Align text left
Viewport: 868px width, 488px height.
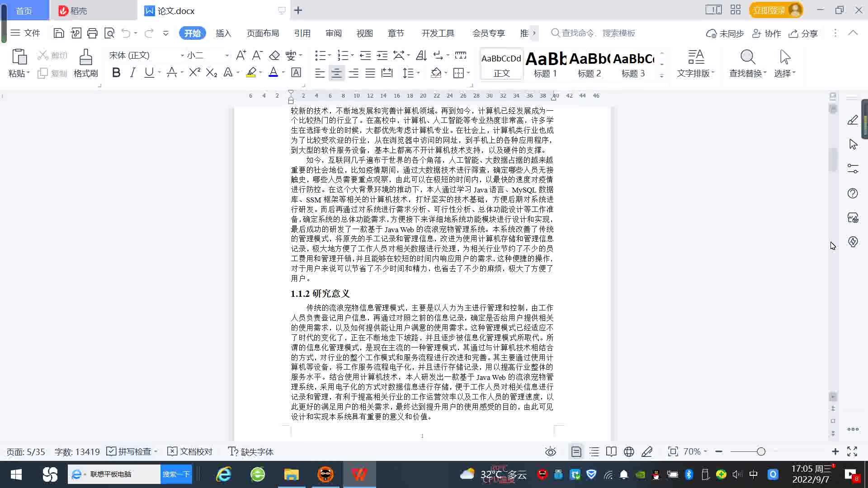pyautogui.click(x=320, y=73)
